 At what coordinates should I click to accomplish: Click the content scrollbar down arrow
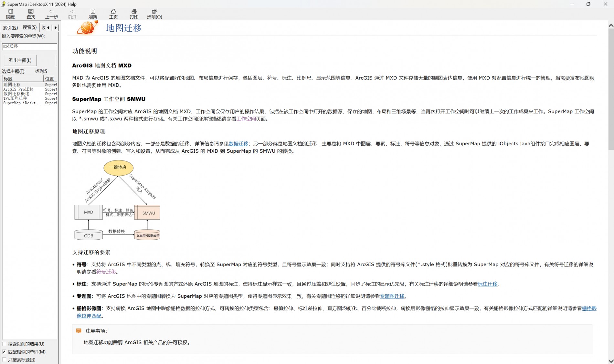click(611, 361)
